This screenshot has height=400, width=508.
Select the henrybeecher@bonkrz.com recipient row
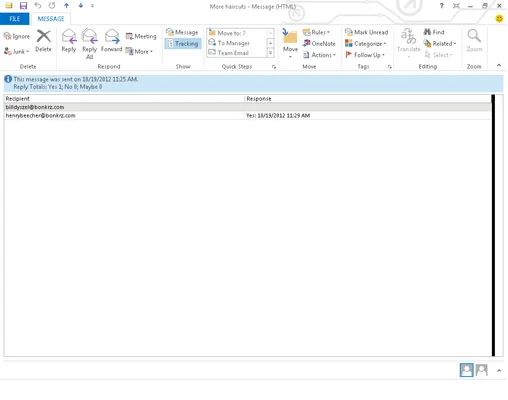[248, 115]
